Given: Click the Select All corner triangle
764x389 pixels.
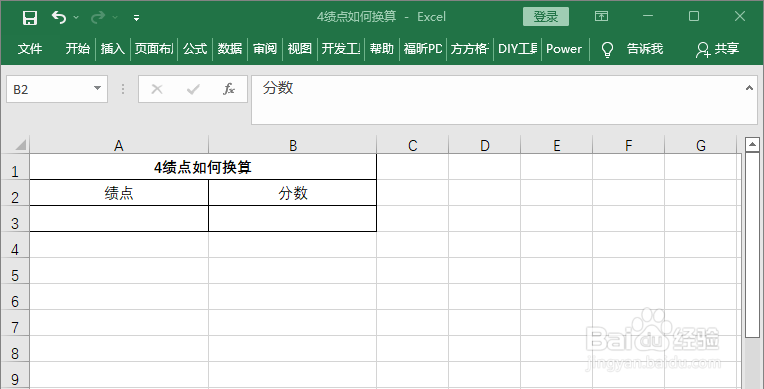Looking at the screenshot, I should pos(19,145).
